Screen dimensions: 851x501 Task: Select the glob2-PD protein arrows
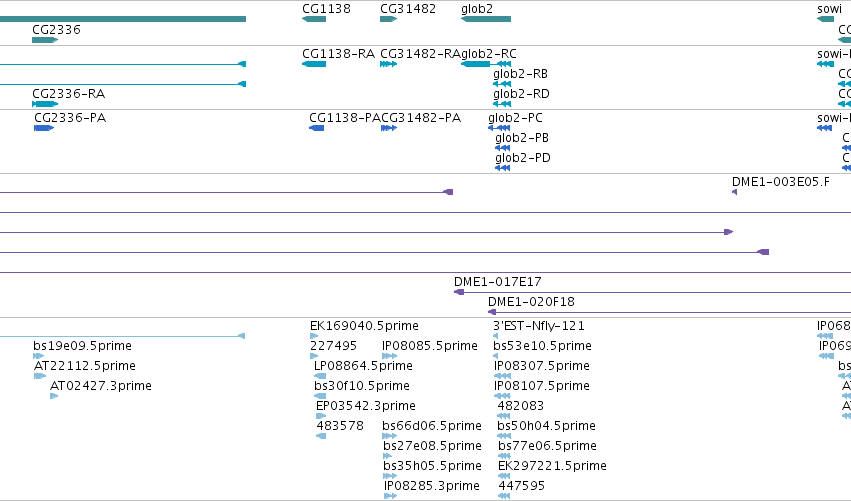coord(503,168)
